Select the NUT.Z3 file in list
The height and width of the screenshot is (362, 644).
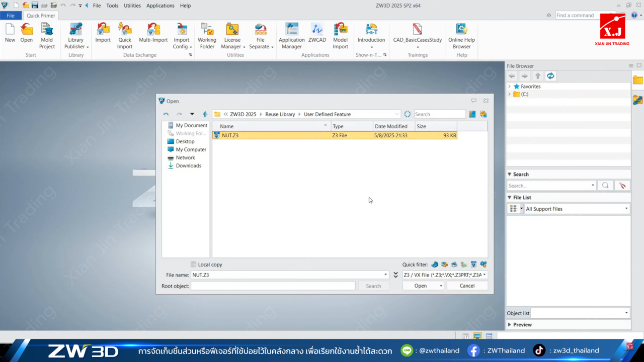coord(230,135)
